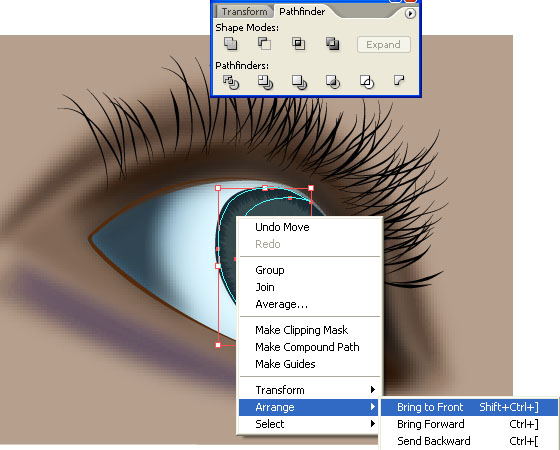The image size is (560, 450).
Task: Expand the Select submenu
Action: [x=309, y=424]
